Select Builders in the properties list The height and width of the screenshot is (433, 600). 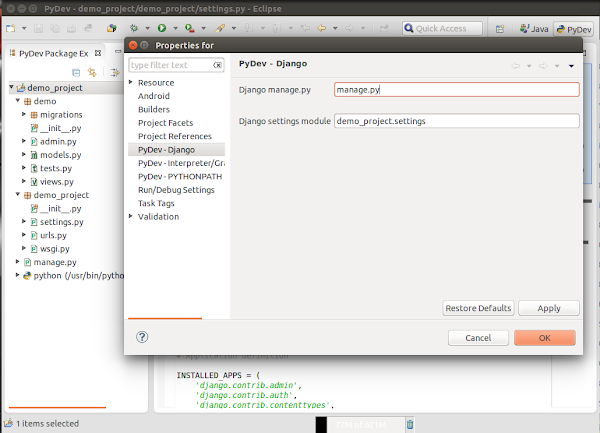[154, 109]
